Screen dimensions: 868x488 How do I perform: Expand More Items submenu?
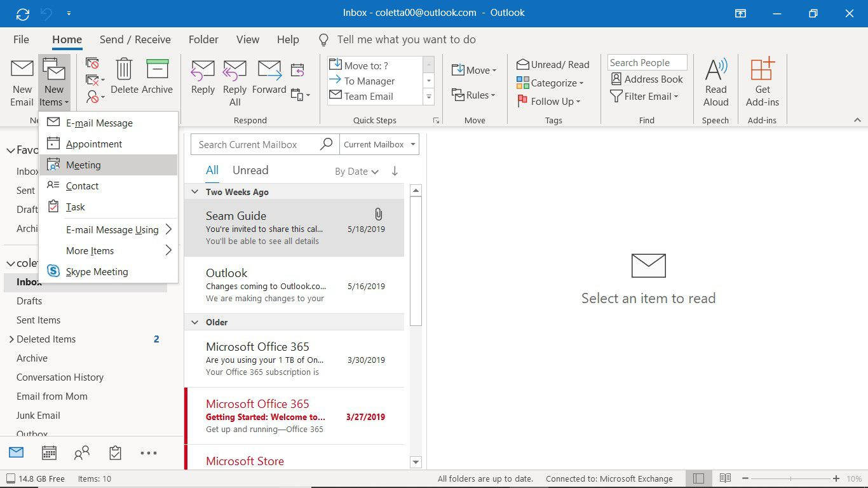[108, 250]
